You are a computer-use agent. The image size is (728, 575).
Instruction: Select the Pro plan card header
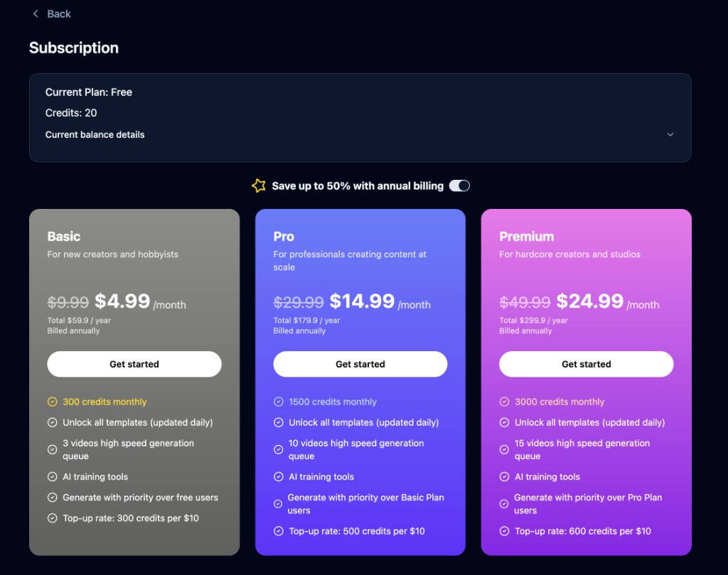coord(284,236)
